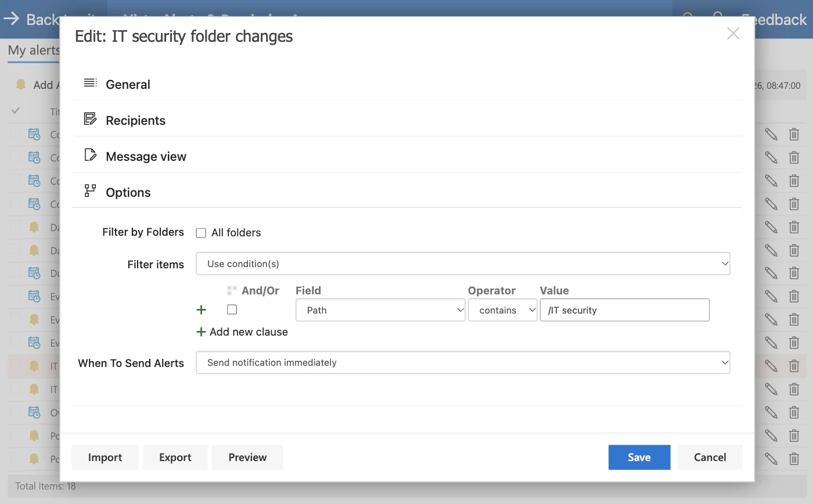Click the Import button
The height and width of the screenshot is (504, 813).
(x=105, y=458)
